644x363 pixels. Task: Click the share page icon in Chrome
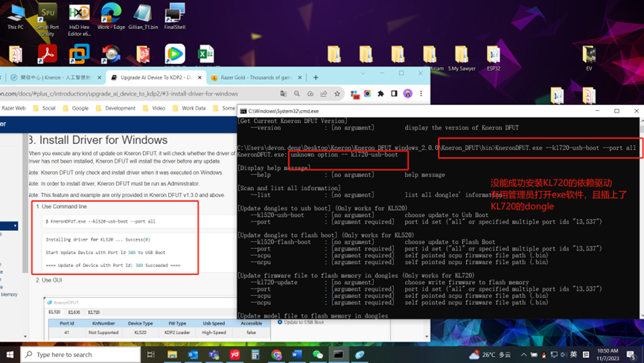pos(324,94)
